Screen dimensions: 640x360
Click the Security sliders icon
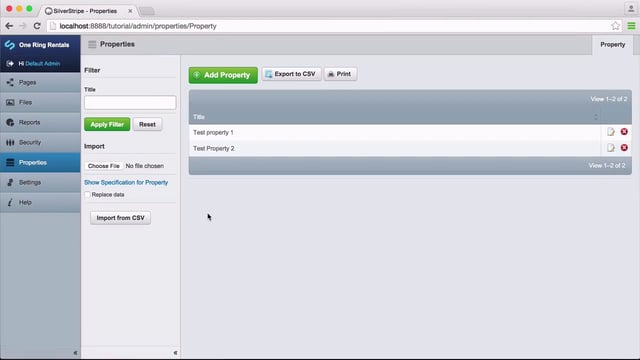pos(10,142)
